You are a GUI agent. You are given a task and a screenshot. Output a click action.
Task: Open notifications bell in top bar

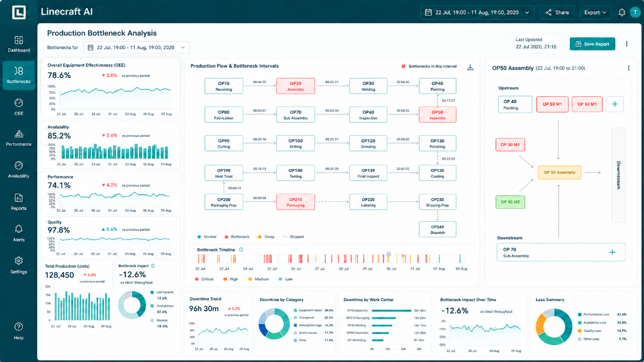pyautogui.click(x=622, y=13)
